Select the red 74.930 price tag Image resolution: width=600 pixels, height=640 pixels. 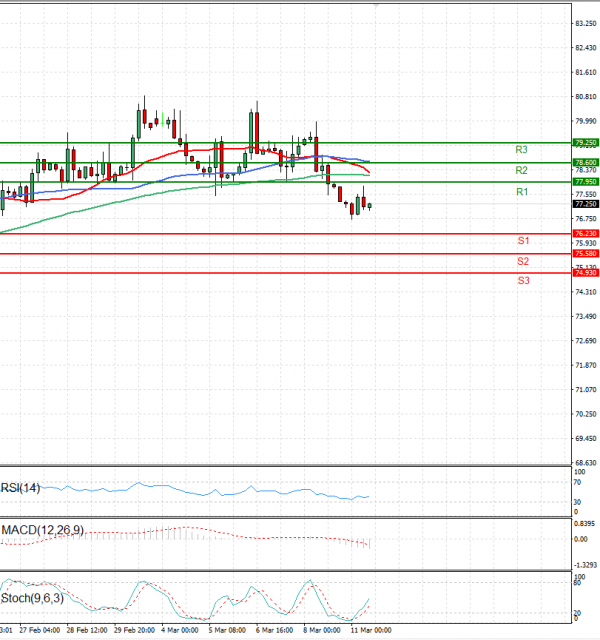(x=585, y=272)
